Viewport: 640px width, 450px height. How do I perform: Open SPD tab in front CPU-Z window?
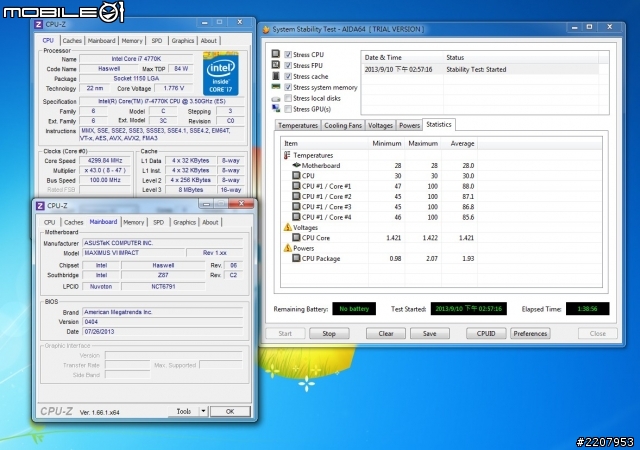(158, 222)
